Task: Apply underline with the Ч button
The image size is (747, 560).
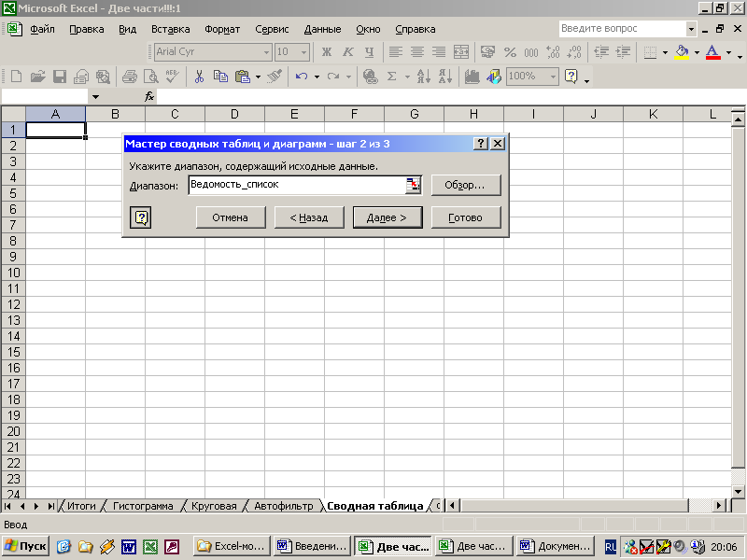Action: click(369, 52)
